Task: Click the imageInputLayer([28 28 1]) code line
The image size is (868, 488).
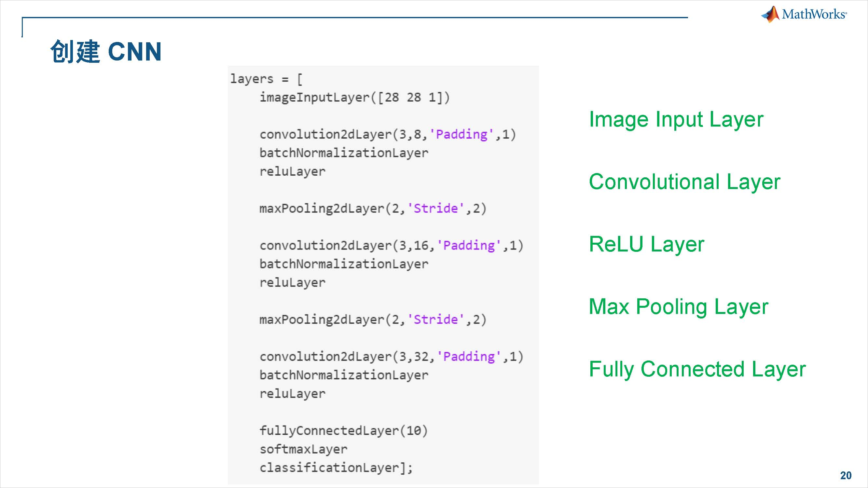Action: [354, 97]
